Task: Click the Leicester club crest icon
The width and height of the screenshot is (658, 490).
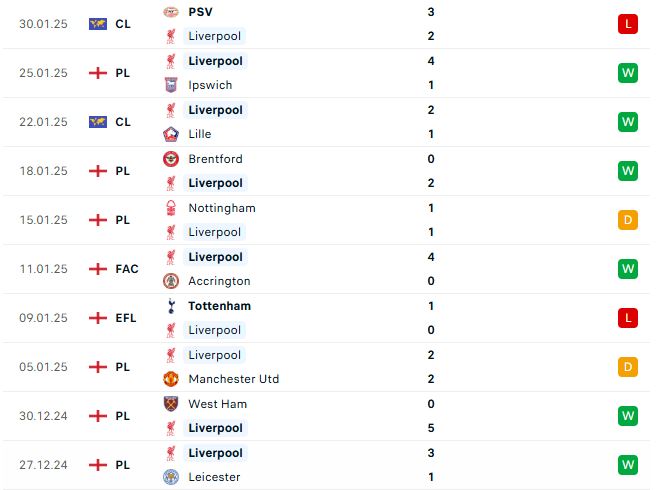Action: click(171, 477)
